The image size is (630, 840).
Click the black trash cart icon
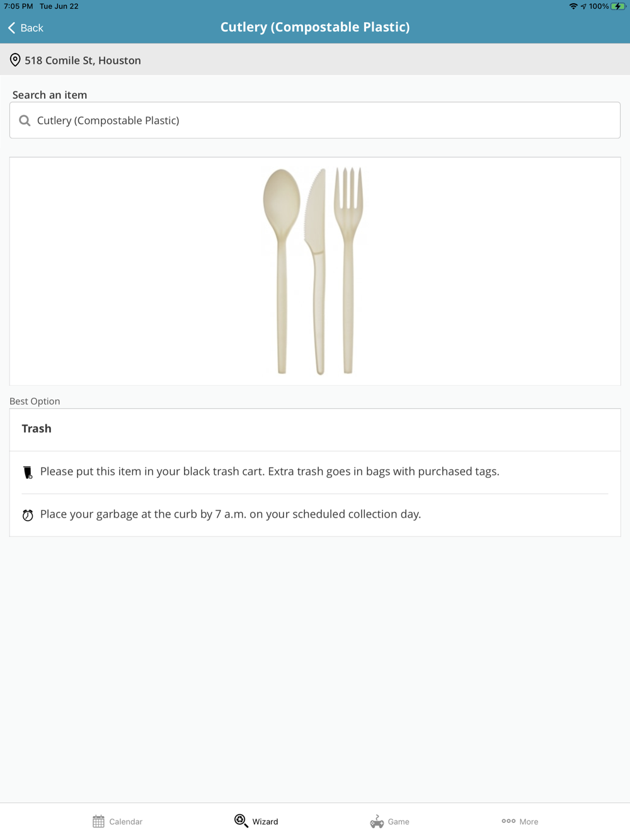28,472
